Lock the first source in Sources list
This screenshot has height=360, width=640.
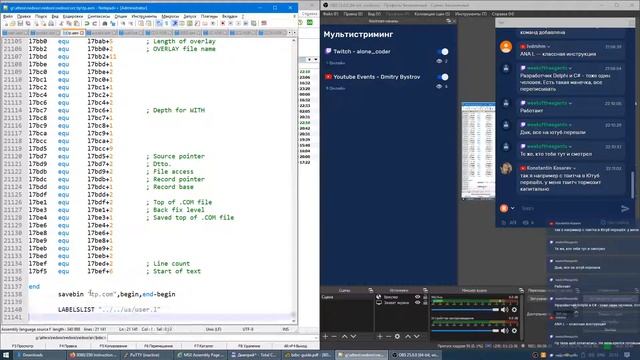[x=425, y=297]
